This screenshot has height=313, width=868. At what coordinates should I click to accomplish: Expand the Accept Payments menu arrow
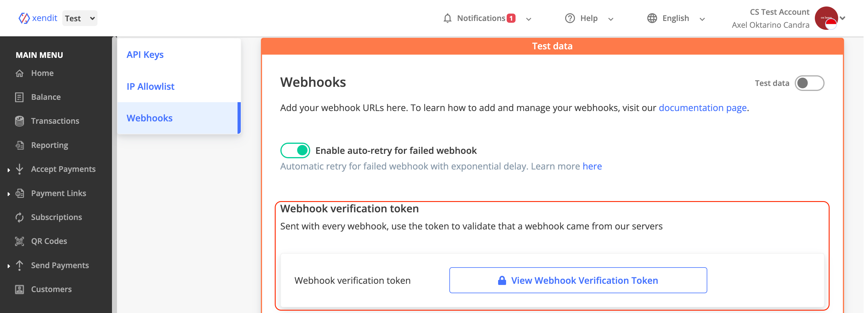tap(9, 170)
